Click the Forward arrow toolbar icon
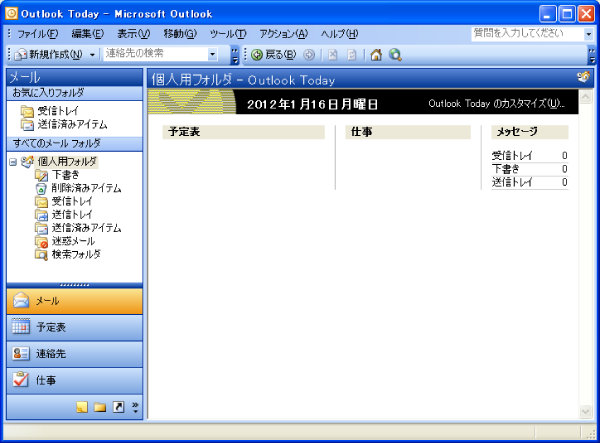This screenshot has height=443, width=600. pos(309,55)
